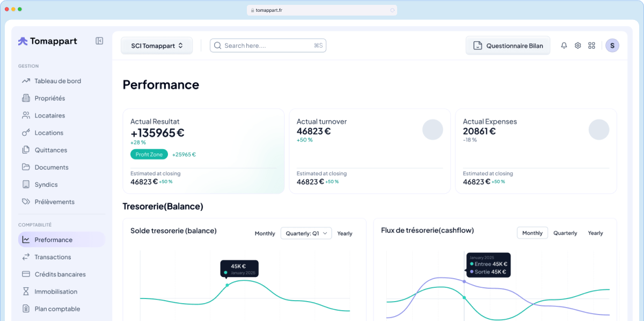Screen dimensions: 644x321
Task: Click the January 2025 point on balance chart
Action: pyautogui.click(x=227, y=285)
